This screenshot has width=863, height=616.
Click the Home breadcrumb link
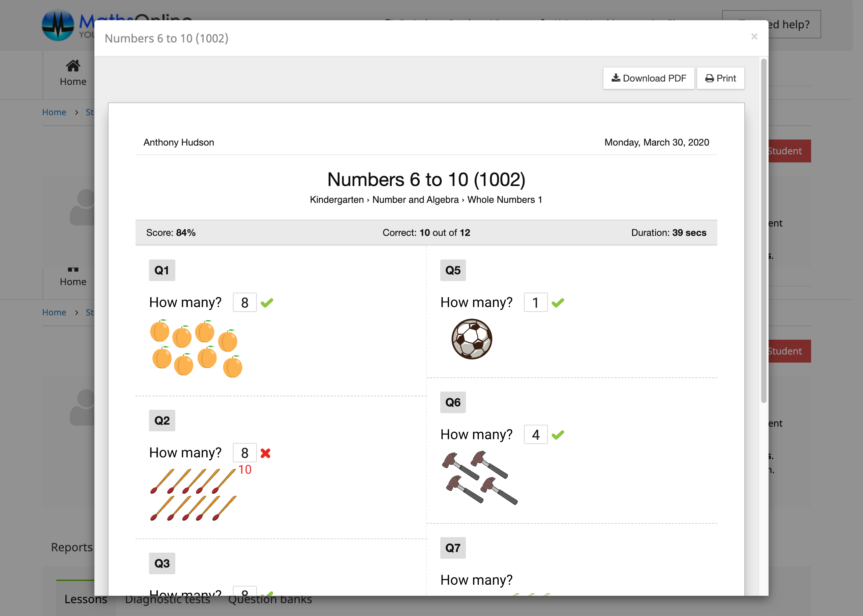(x=54, y=112)
